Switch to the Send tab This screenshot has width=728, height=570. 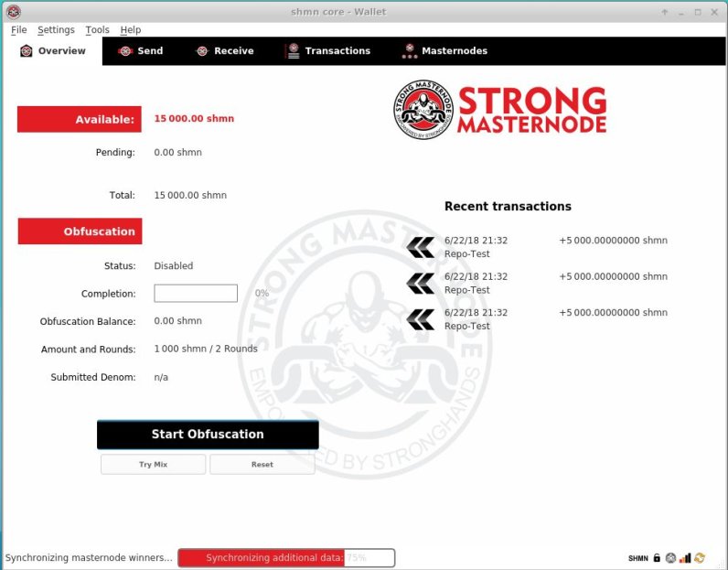coord(141,50)
